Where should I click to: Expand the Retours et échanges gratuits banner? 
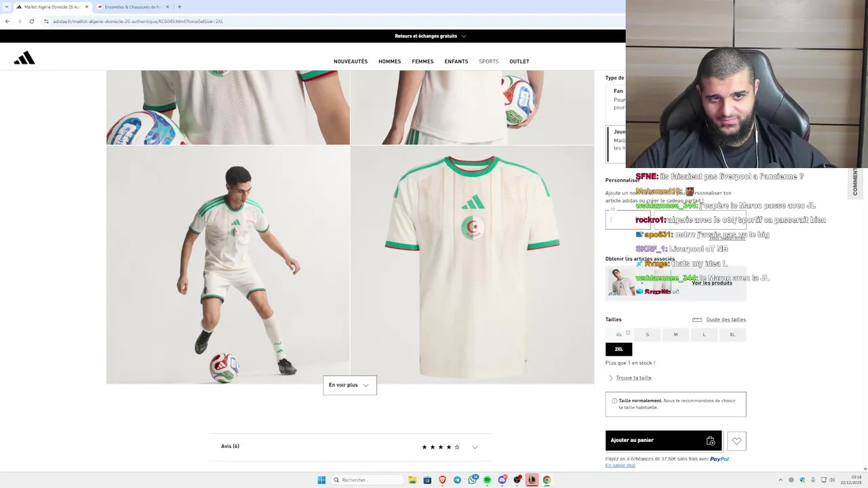click(x=430, y=36)
